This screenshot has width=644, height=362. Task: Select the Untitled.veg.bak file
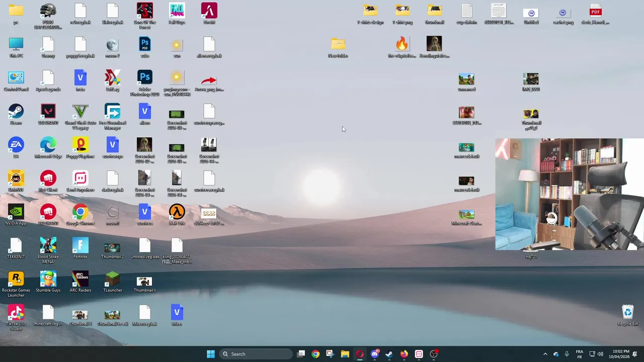tap(144, 249)
